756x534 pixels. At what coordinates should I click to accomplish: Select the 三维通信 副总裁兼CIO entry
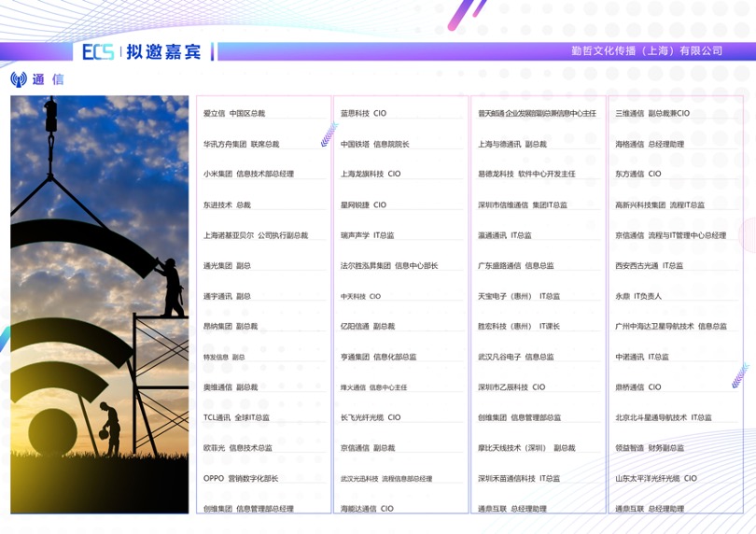[652, 113]
